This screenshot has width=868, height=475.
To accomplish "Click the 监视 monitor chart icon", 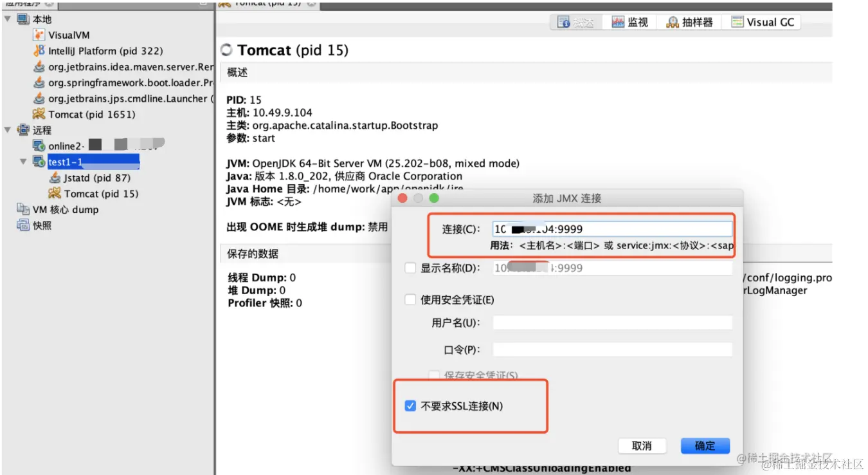I will 618,23.
